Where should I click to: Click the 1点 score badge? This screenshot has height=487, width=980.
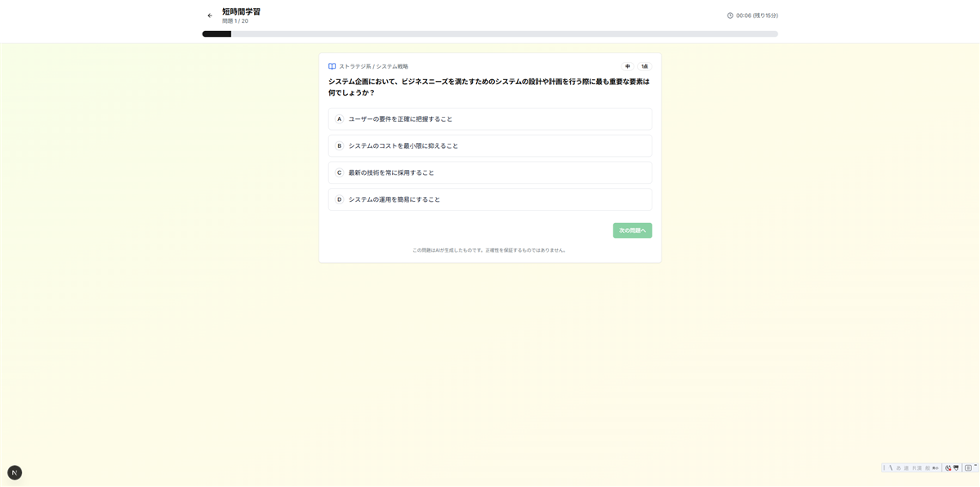click(x=645, y=65)
